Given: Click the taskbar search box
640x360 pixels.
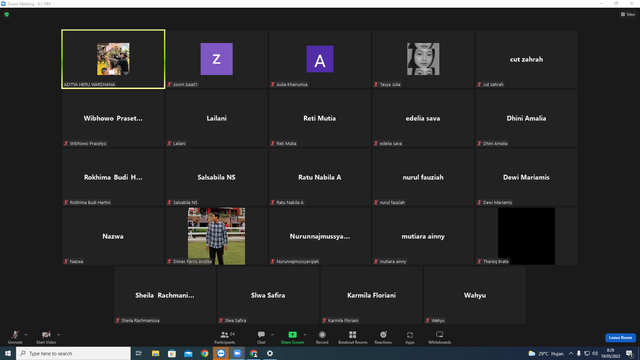Looking at the screenshot, I should click(x=73, y=353).
